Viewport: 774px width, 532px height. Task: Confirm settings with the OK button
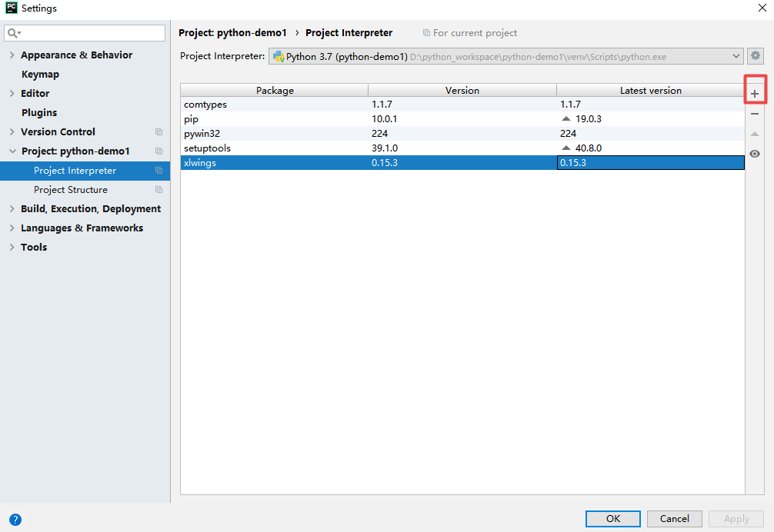pyautogui.click(x=612, y=519)
